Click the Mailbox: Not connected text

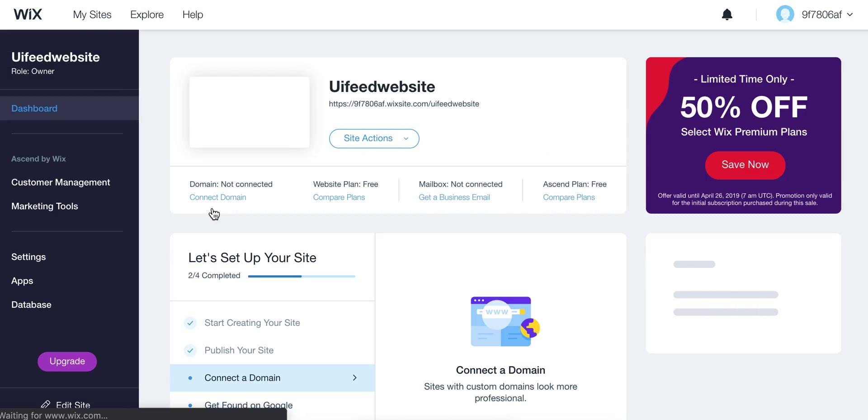461,184
